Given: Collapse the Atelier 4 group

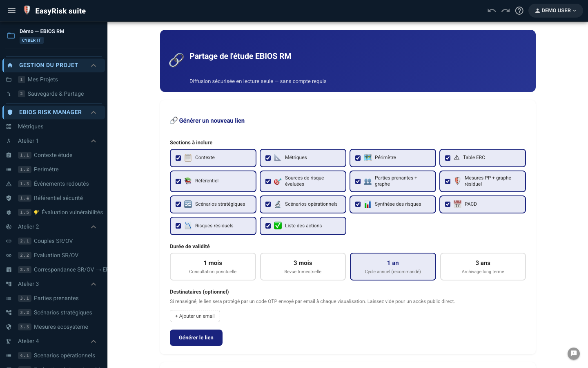Looking at the screenshot, I should [94, 341].
